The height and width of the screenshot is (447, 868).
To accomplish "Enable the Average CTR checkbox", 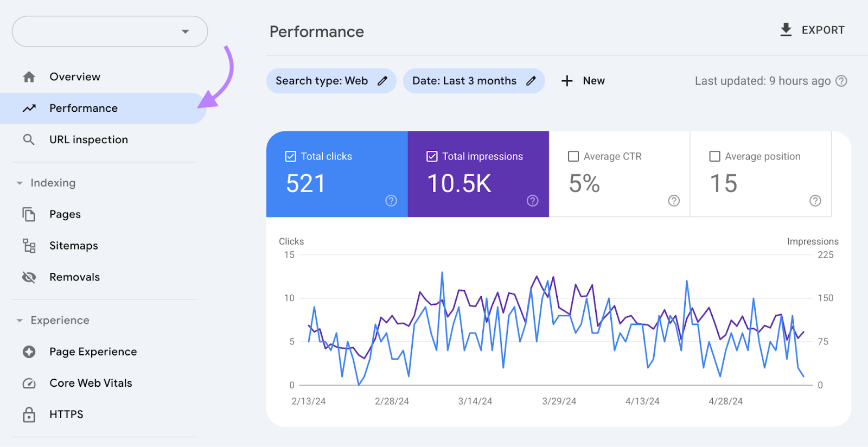I will point(573,156).
